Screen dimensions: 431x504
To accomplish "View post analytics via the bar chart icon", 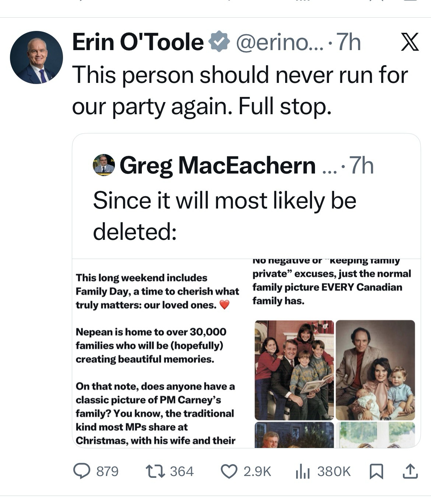I will click(302, 471).
